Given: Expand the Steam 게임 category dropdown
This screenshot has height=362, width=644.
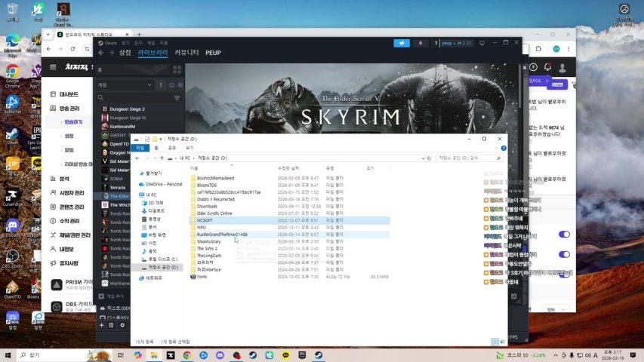Looking at the screenshot, I should coord(149,85).
